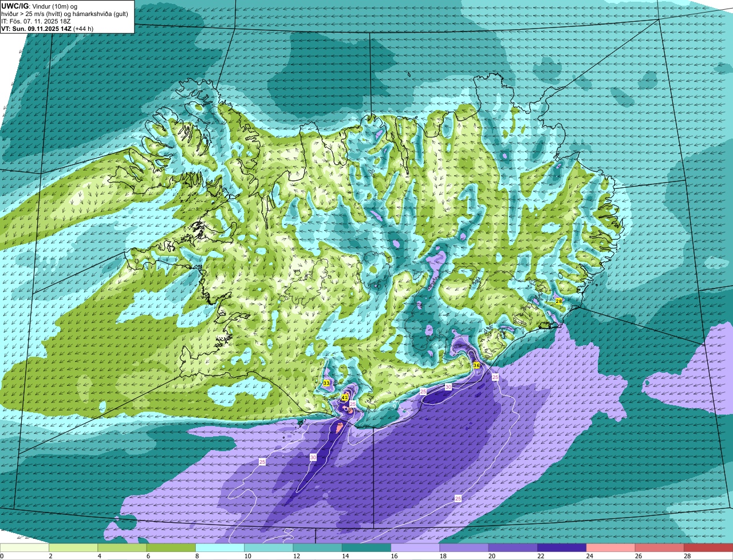The image size is (733, 560).
Task: Click the 24 tick label on the color scale
Action: [589, 556]
